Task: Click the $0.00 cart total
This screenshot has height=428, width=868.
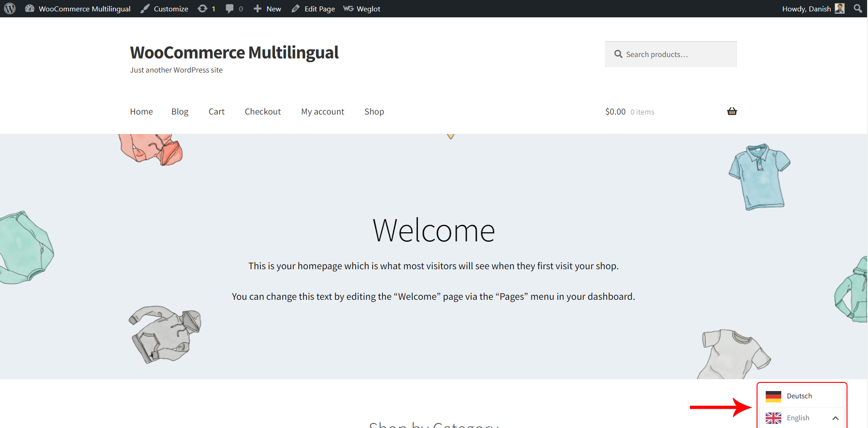Action: click(x=615, y=112)
